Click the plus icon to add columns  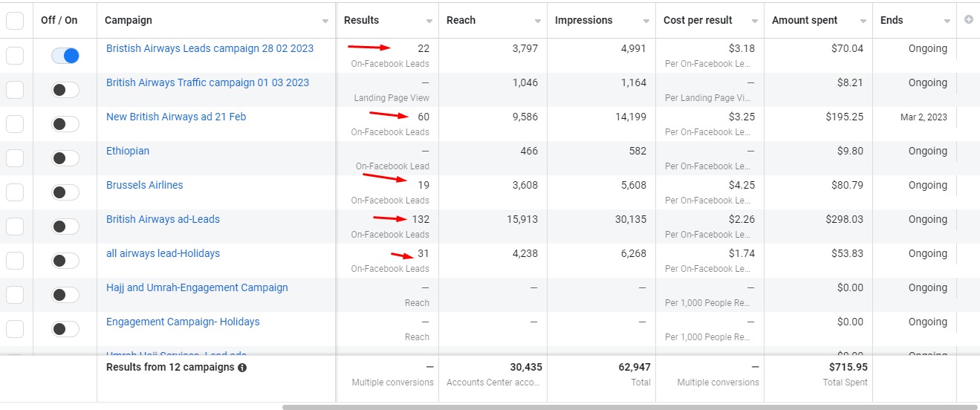tap(968, 20)
